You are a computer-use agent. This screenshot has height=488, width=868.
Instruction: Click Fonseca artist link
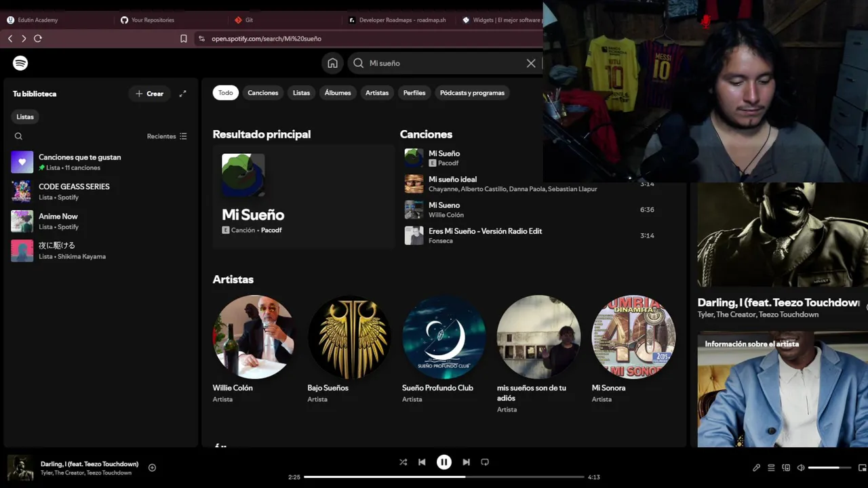[x=441, y=241]
